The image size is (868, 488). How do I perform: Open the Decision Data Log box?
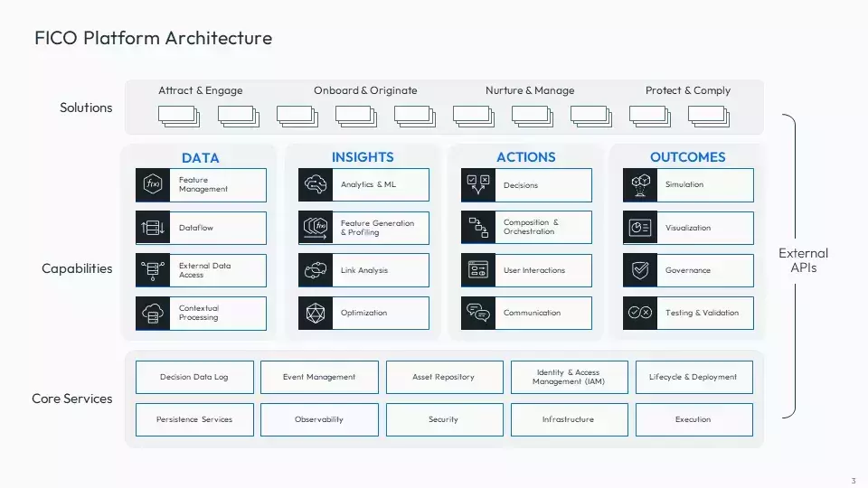(x=194, y=377)
